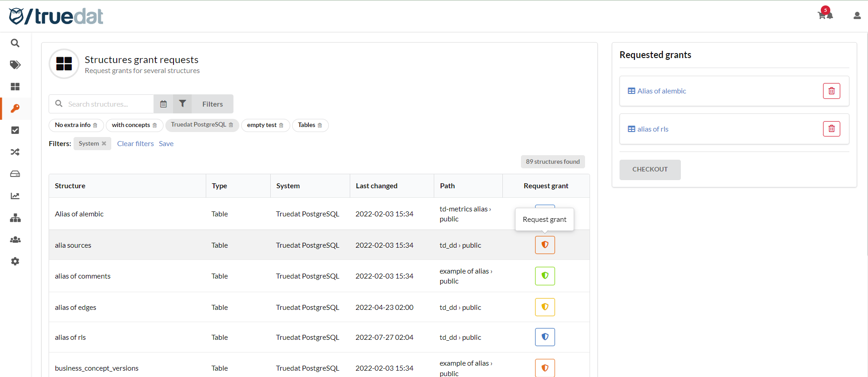The height and width of the screenshot is (377, 868).
Task: Open the settings gear in sidebar
Action: [15, 261]
